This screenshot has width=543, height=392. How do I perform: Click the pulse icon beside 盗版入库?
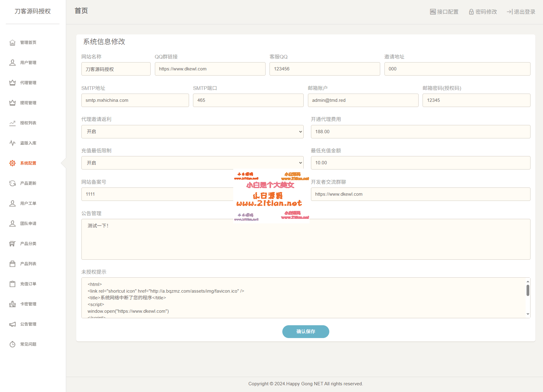pos(13,143)
